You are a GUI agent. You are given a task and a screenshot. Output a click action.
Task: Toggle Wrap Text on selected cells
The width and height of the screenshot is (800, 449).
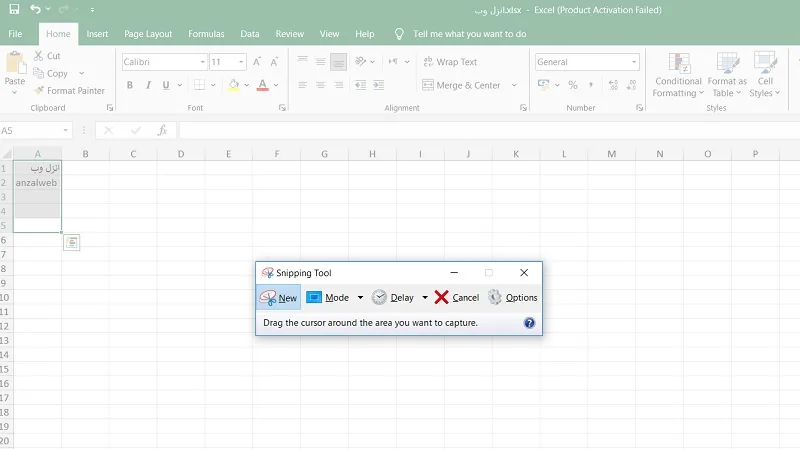[450, 62]
